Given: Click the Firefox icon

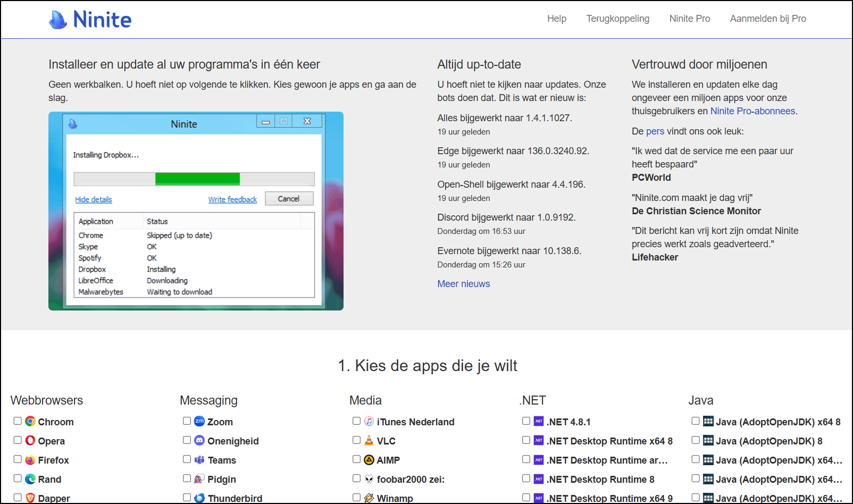Looking at the screenshot, I should tap(30, 460).
